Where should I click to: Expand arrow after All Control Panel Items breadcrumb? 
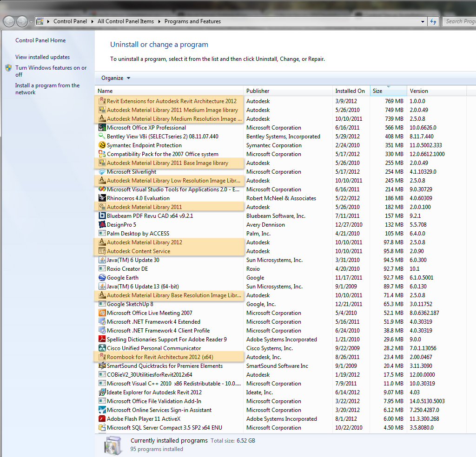coord(159,21)
